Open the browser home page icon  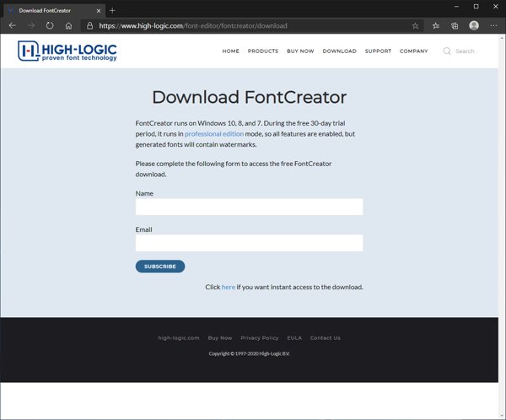tap(68, 26)
